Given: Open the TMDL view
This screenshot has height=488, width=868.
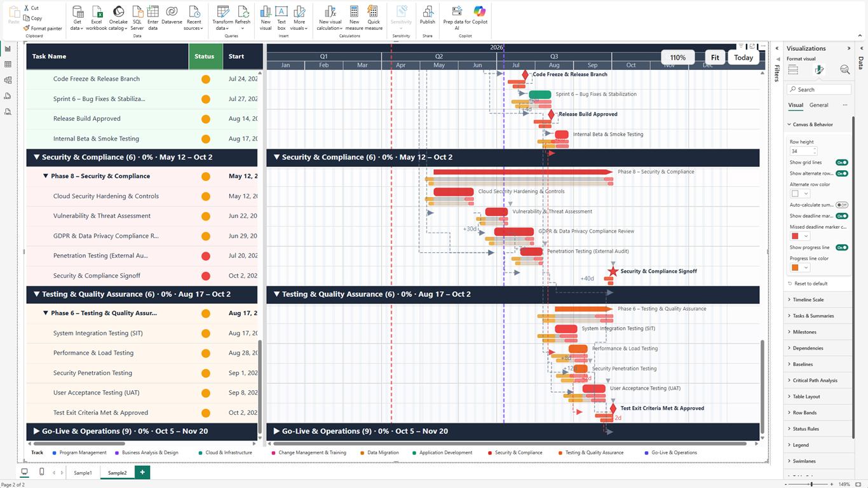Looking at the screenshot, I should pyautogui.click(x=8, y=111).
